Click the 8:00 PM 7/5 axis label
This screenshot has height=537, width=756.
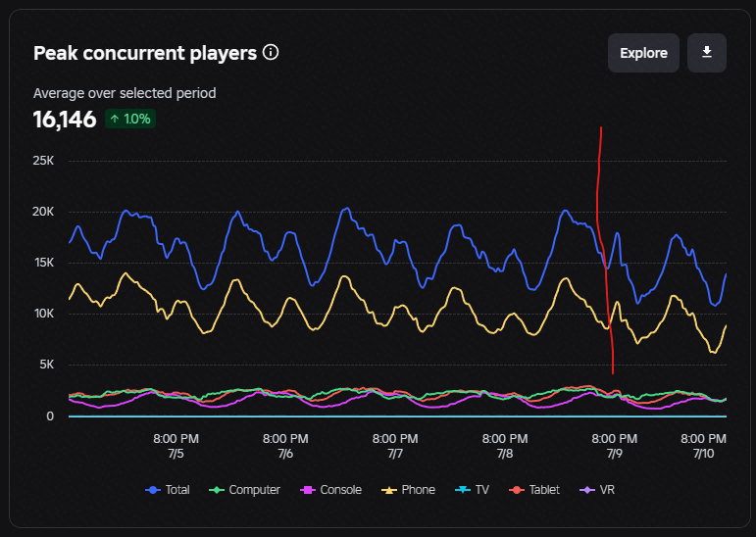(x=176, y=446)
